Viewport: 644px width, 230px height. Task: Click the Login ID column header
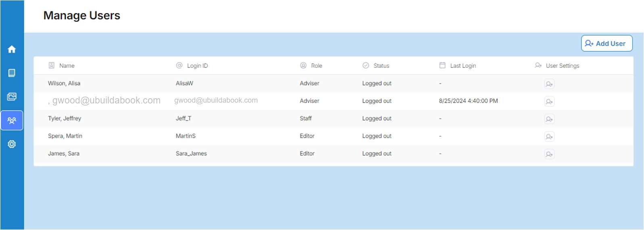click(197, 65)
